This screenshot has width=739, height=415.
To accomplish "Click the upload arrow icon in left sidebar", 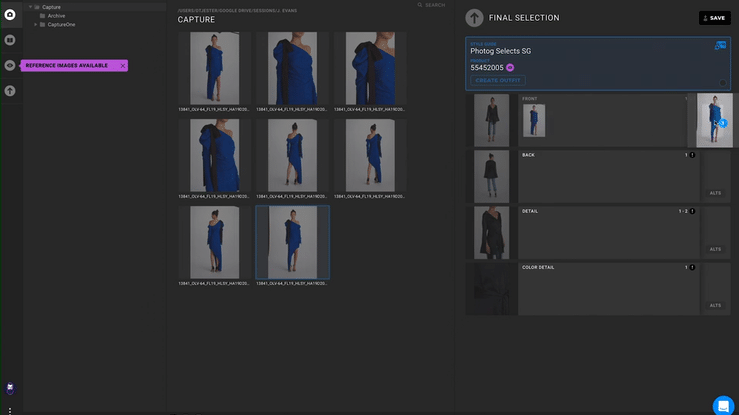I will (10, 91).
